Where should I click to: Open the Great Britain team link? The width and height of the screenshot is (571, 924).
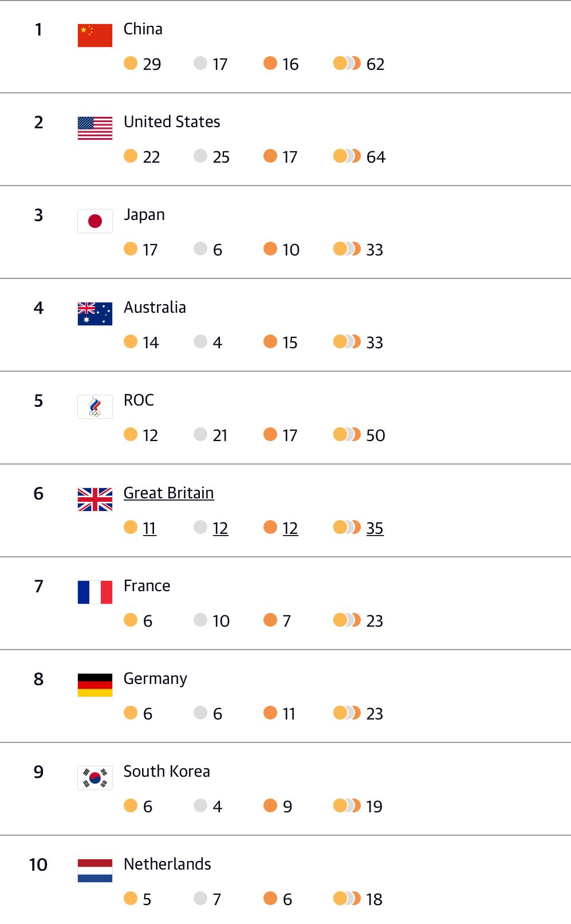click(169, 493)
